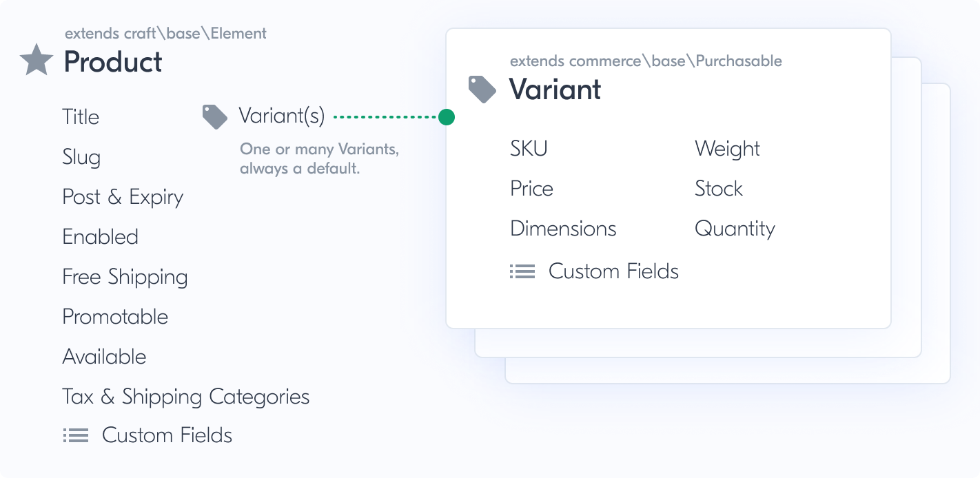Select the SKU field in Variant card

(529, 149)
